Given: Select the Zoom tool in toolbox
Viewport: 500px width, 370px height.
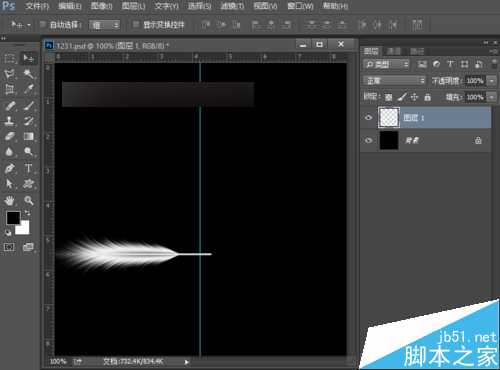Looking at the screenshot, I should (x=29, y=200).
